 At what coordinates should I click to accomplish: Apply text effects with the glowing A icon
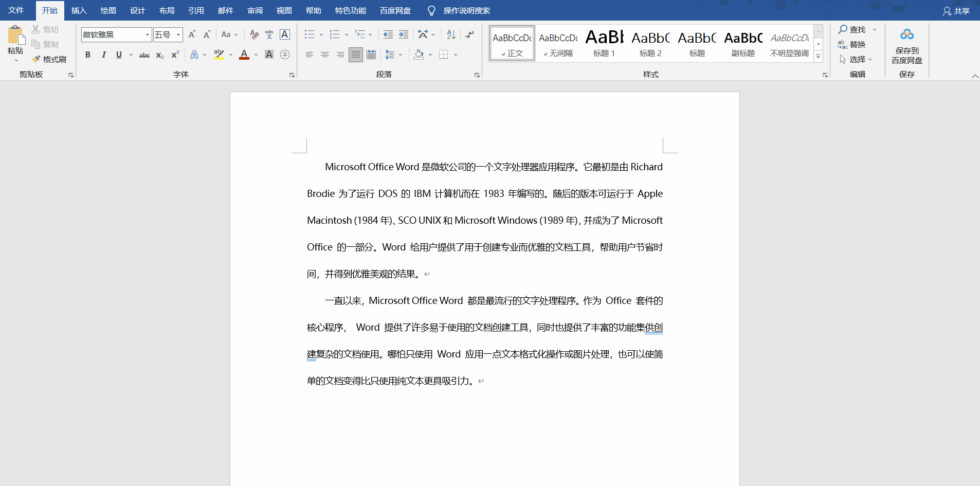(x=194, y=55)
